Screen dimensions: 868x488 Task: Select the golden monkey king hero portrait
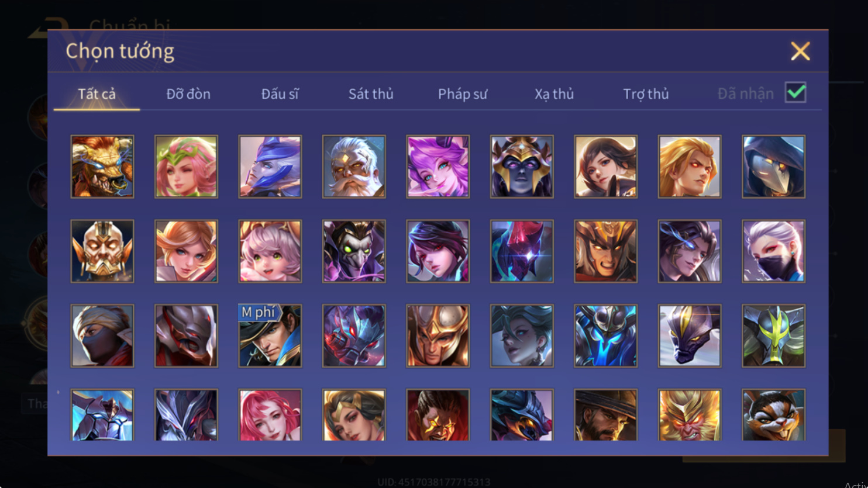click(x=690, y=415)
